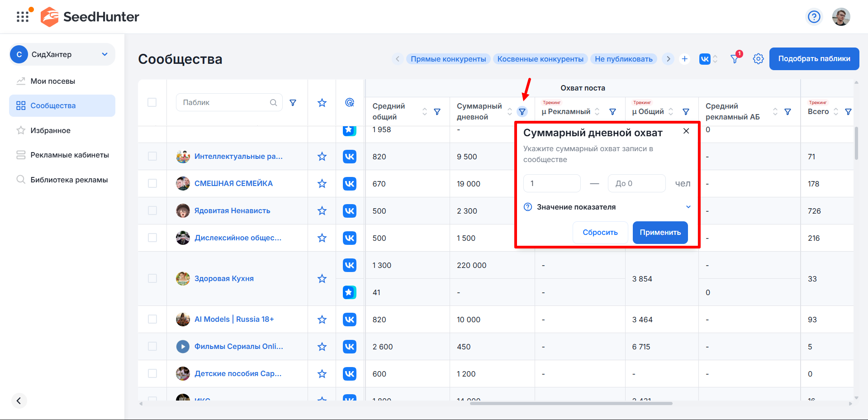The width and height of the screenshot is (868, 420).
Task: Open the VK social network selector dropdown
Action: click(x=708, y=59)
